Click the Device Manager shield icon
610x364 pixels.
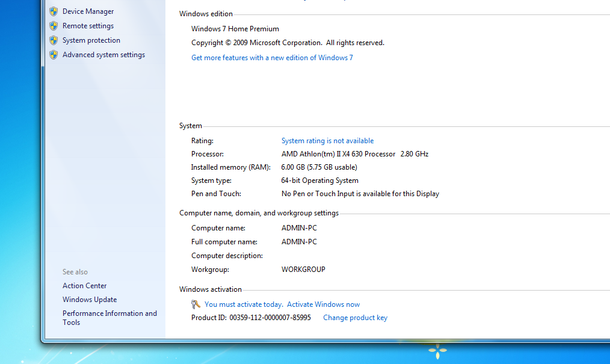pyautogui.click(x=54, y=11)
